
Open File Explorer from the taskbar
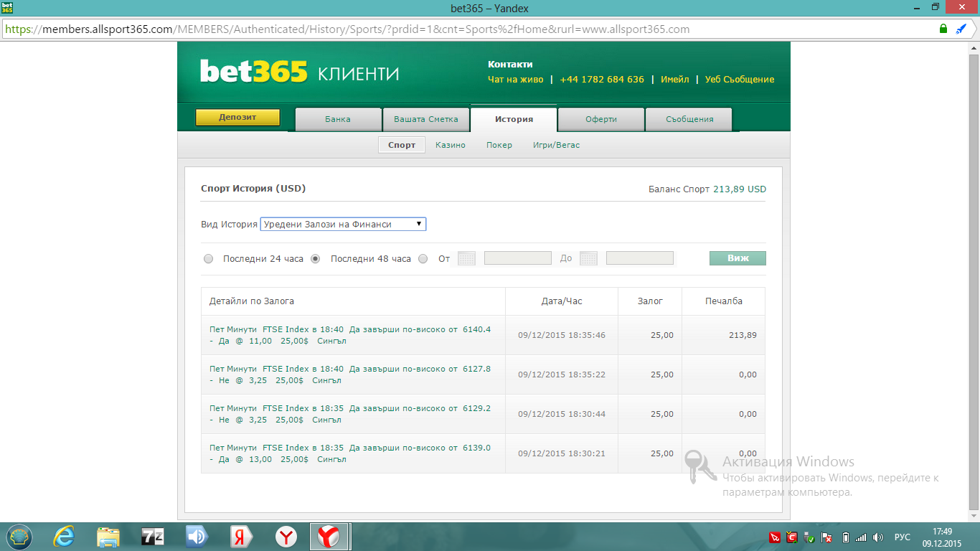tap(108, 537)
